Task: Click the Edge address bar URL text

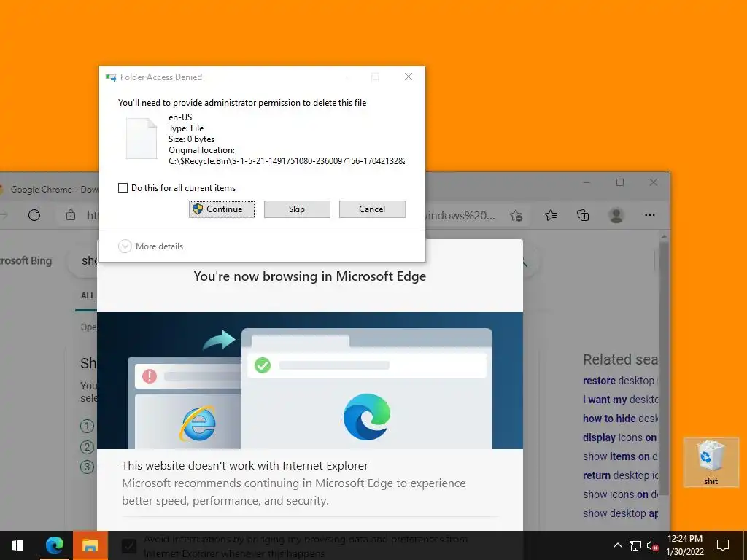Action: pos(460,216)
